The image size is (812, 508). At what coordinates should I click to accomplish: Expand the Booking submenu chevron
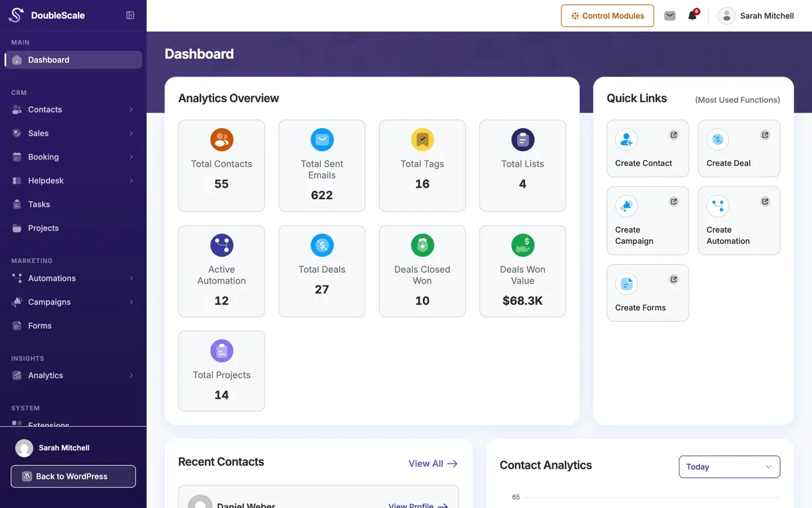[x=131, y=157]
